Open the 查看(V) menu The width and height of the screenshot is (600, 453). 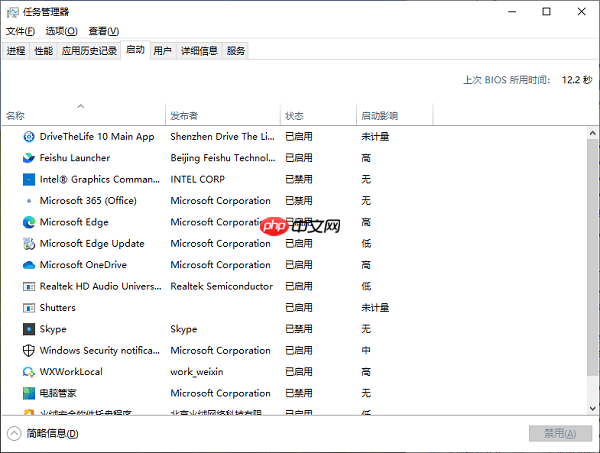[104, 31]
